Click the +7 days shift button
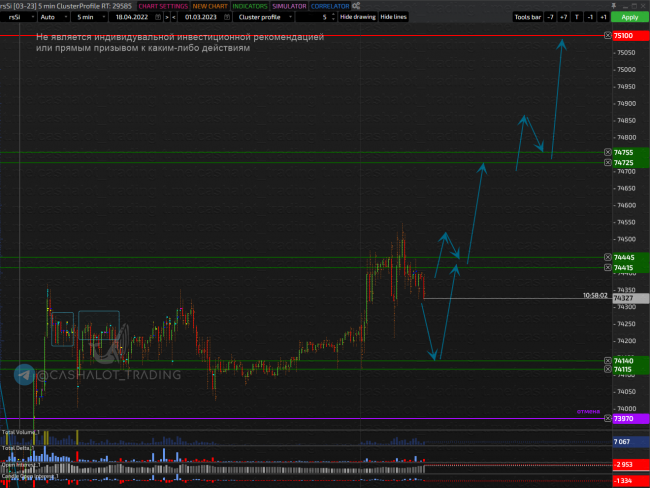The width and height of the screenshot is (650, 488). [563, 17]
